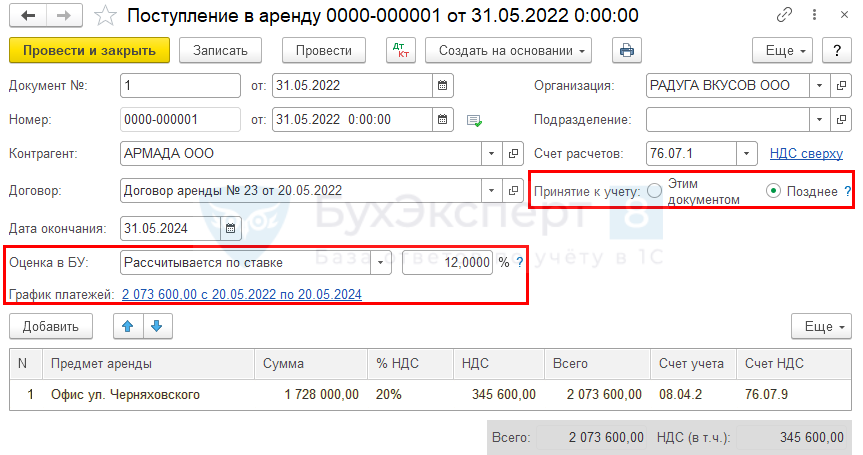The width and height of the screenshot is (863, 455).
Task: Expand Оценка в БУ dropdown
Action: [x=381, y=263]
